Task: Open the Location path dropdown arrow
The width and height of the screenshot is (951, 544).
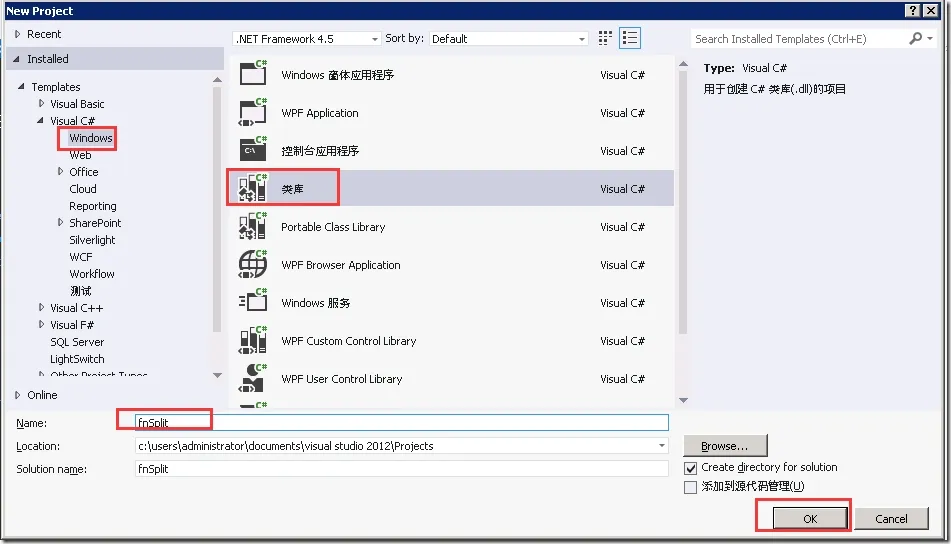Action: (662, 446)
